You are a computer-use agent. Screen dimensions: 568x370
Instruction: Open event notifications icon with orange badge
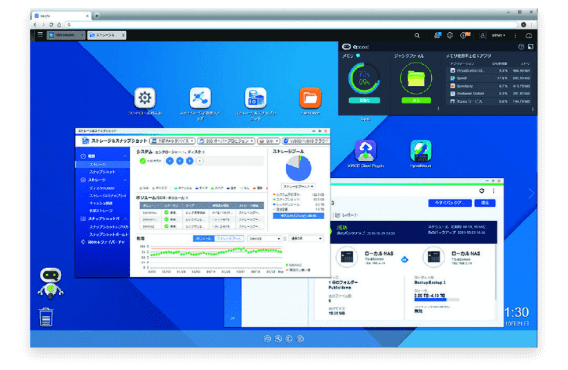[465, 35]
